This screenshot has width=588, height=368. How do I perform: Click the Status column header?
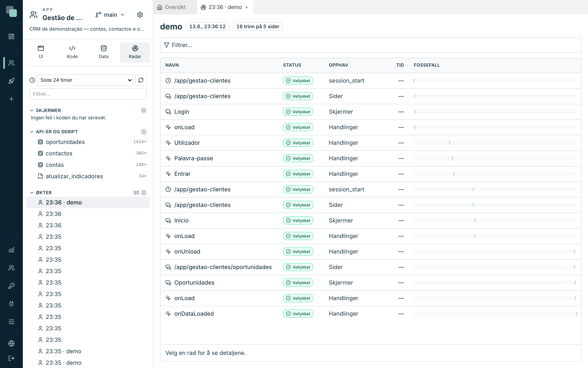tap(292, 65)
